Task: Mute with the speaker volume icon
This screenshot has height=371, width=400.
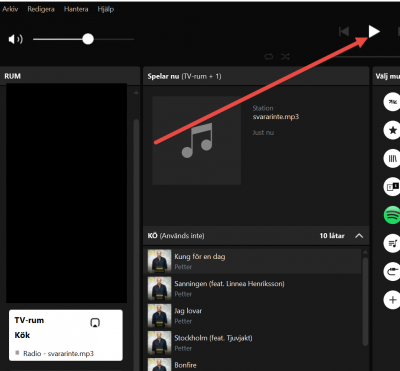Action: coord(15,39)
